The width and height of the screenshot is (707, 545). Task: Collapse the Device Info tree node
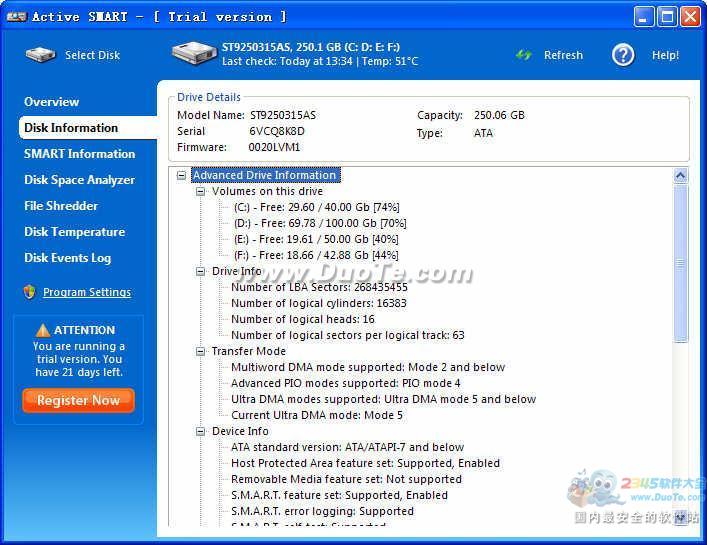200,431
